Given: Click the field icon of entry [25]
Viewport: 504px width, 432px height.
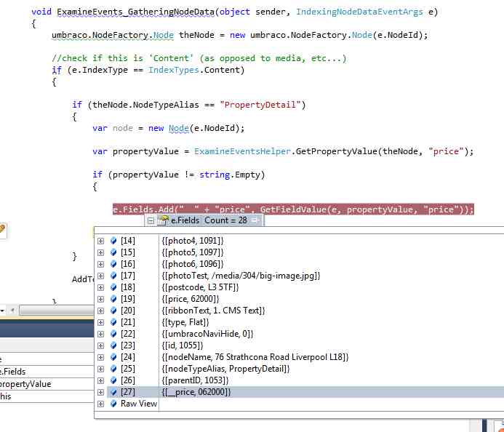Looking at the screenshot, I should point(113,369).
